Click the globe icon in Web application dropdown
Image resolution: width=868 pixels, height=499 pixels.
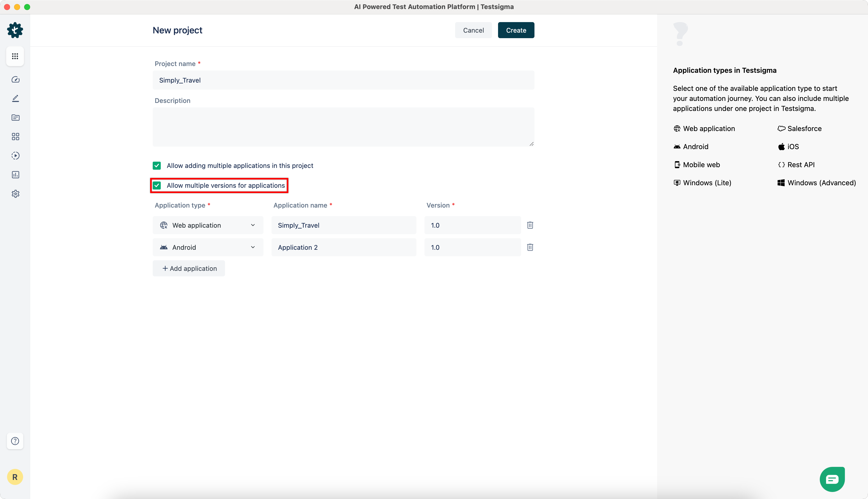point(164,225)
